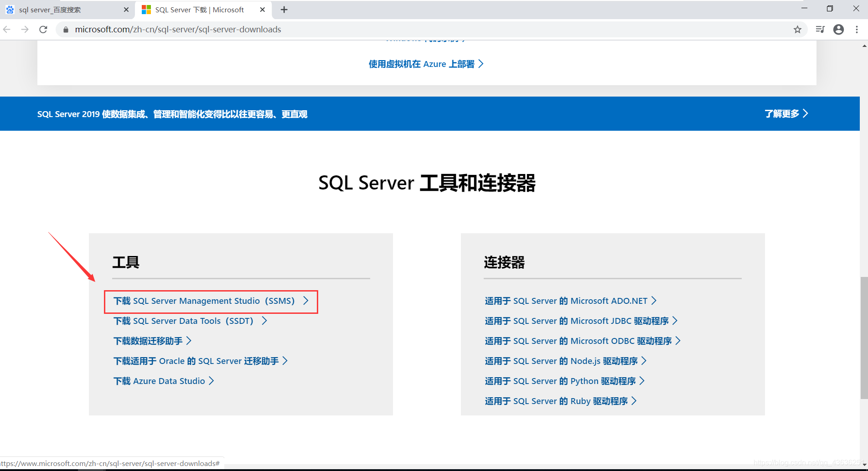Select the 'SQL Server 下载 | Microsoft' tab

point(204,10)
